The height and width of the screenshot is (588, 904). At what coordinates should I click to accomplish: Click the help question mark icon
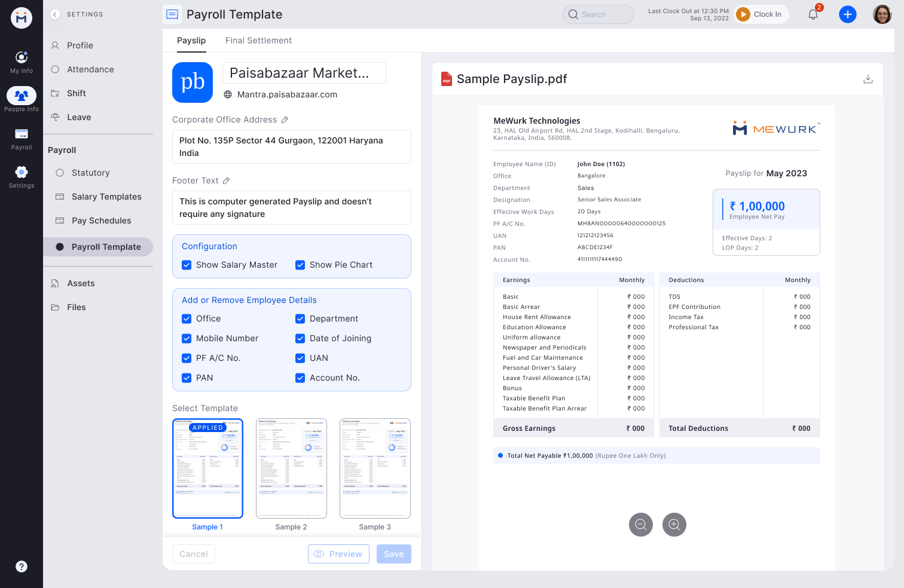pos(22,566)
